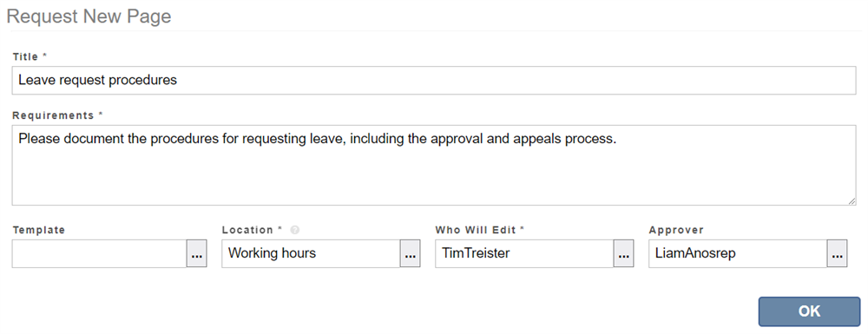Open the Approver picker ellipsis button

coord(837,254)
